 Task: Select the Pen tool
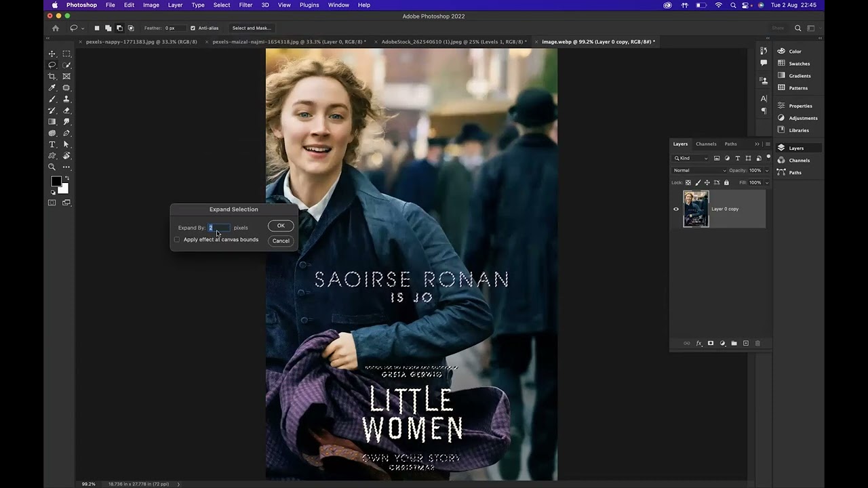pyautogui.click(x=66, y=133)
